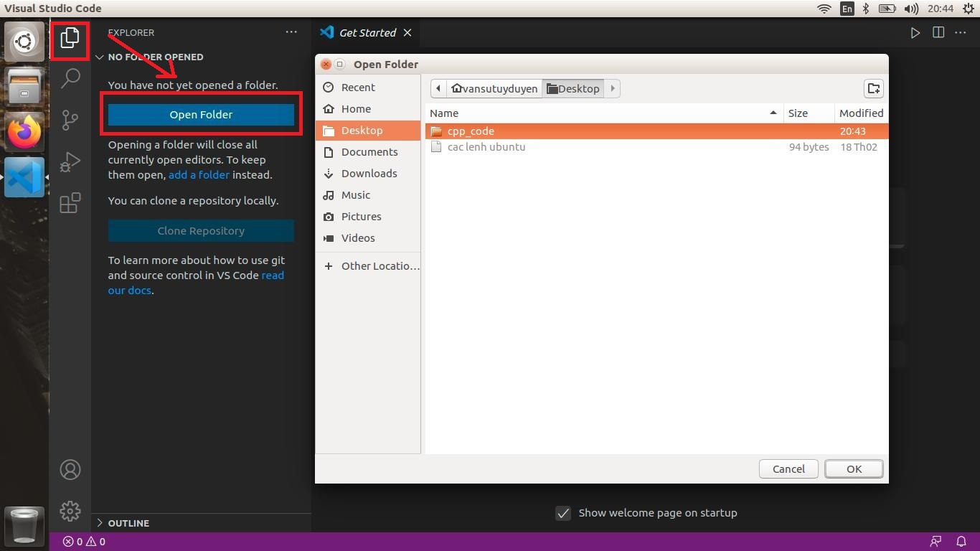The width and height of the screenshot is (980, 551).
Task: Open the Accounts menu icon
Action: point(70,470)
